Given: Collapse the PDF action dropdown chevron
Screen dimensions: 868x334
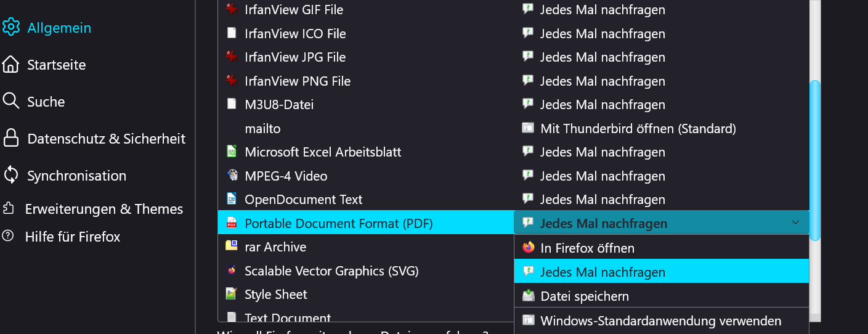Looking at the screenshot, I should (795, 222).
